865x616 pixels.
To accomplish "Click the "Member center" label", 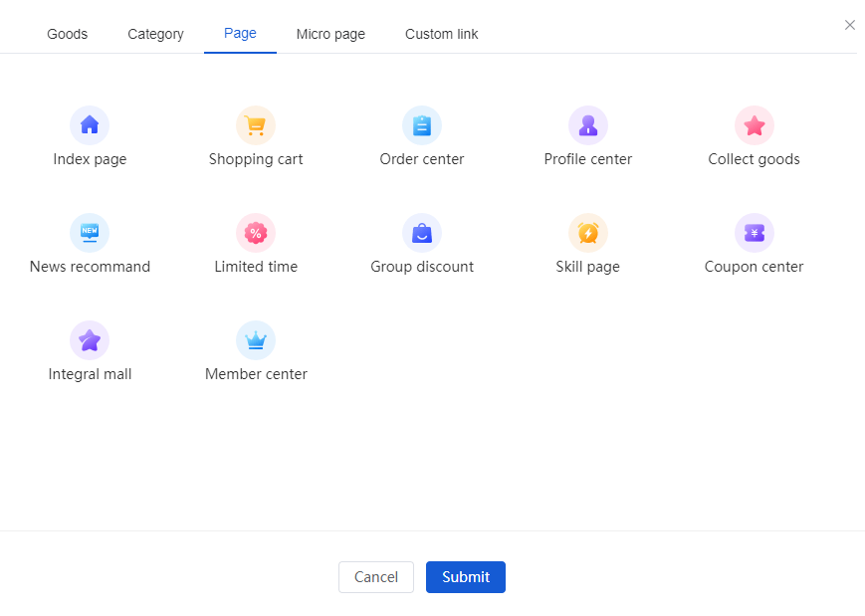I will tap(256, 374).
